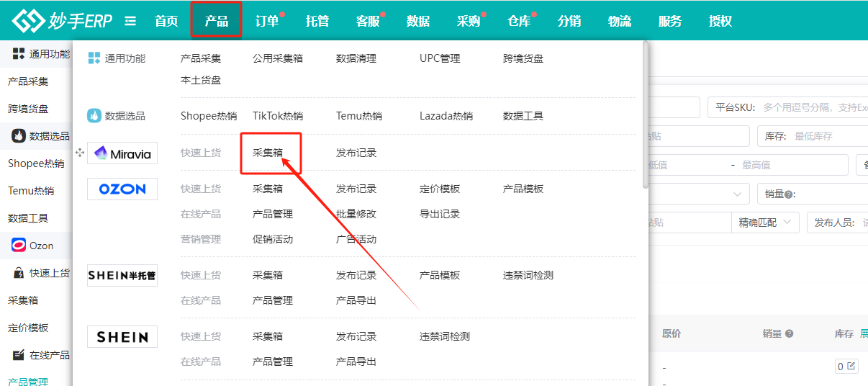The image size is (868, 386).
Task: Click the SHEIN platform logo
Action: 122,336
